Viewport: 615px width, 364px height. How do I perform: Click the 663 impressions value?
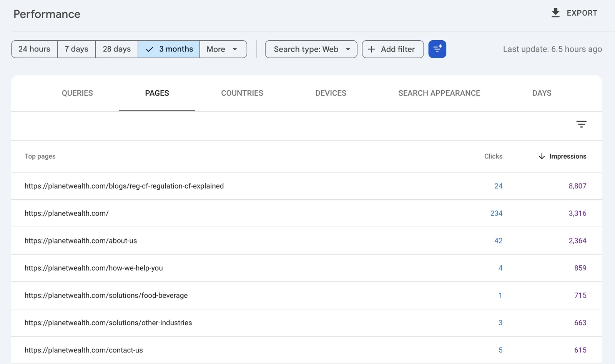580,323
